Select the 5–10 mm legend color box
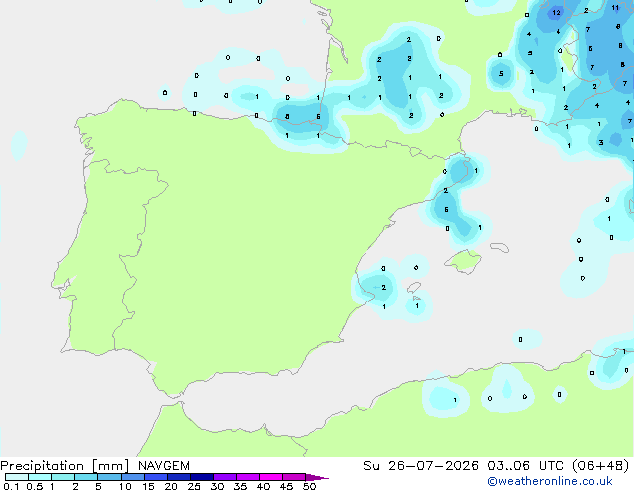This screenshot has height=490, width=634. click(109, 477)
